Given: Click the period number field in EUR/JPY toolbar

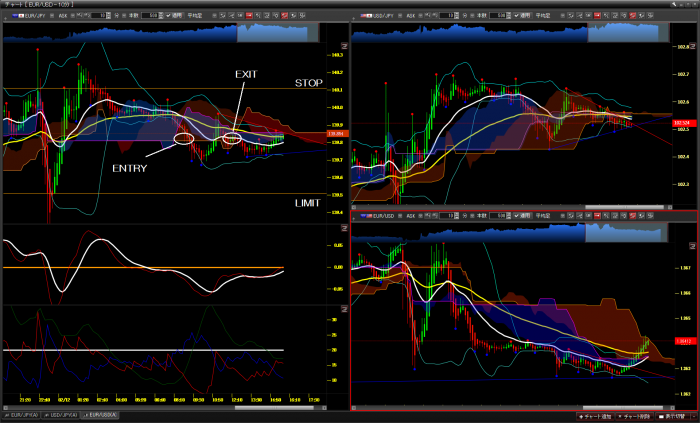Looking at the screenshot, I should (x=98, y=16).
